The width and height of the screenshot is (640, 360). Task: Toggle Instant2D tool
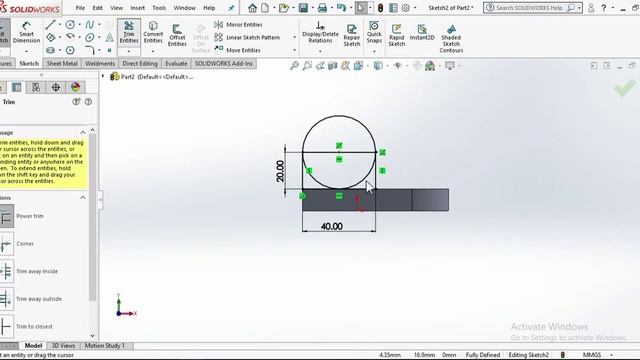pos(422,32)
